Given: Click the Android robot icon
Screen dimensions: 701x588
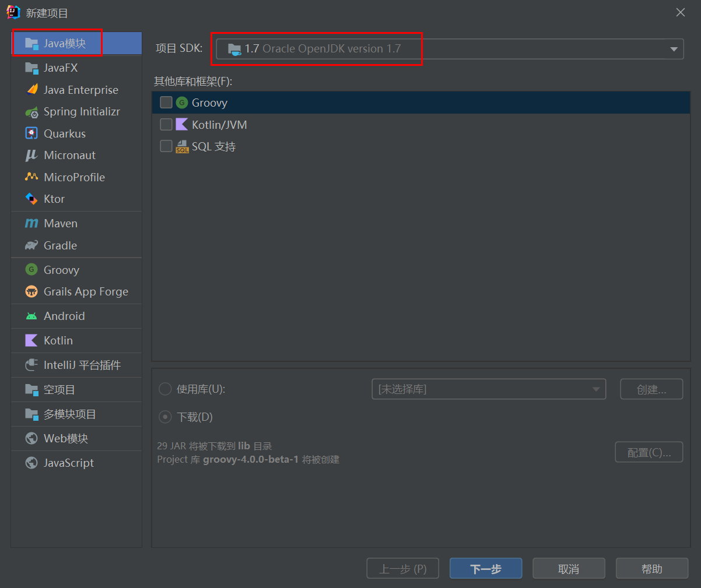Looking at the screenshot, I should click(x=31, y=316).
